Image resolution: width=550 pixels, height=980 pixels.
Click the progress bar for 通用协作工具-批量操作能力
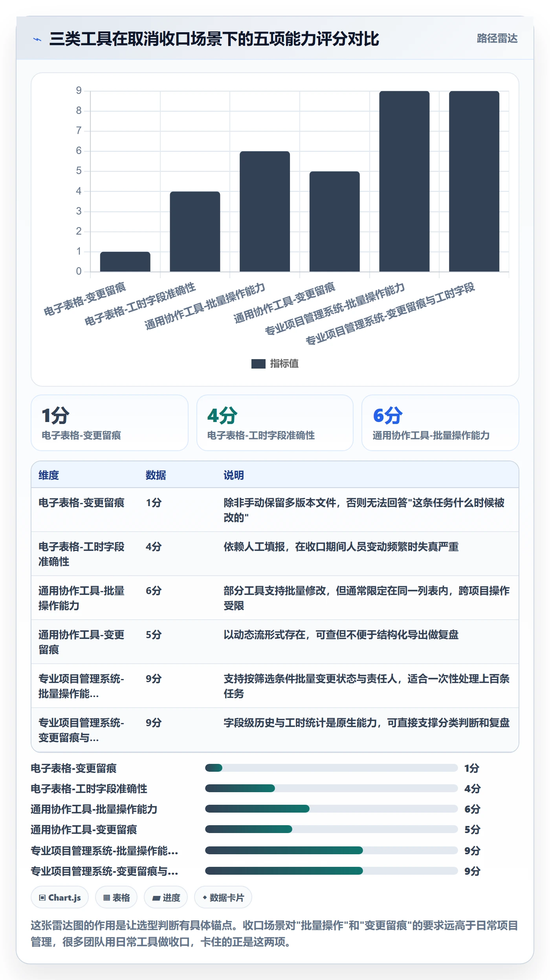(x=331, y=809)
